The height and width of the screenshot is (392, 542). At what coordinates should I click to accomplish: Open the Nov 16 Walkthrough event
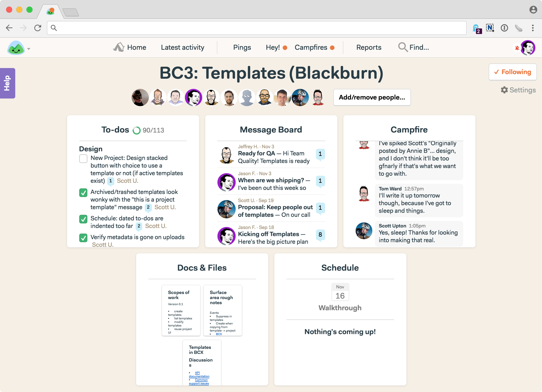click(x=340, y=297)
